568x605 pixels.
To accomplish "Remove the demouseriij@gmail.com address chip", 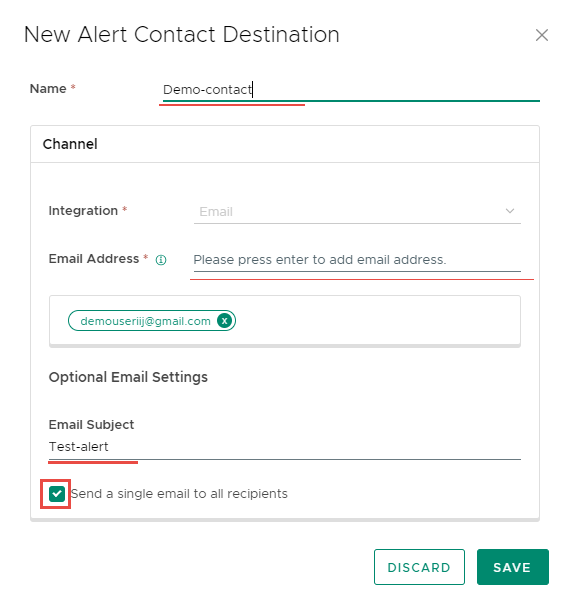I will (225, 321).
